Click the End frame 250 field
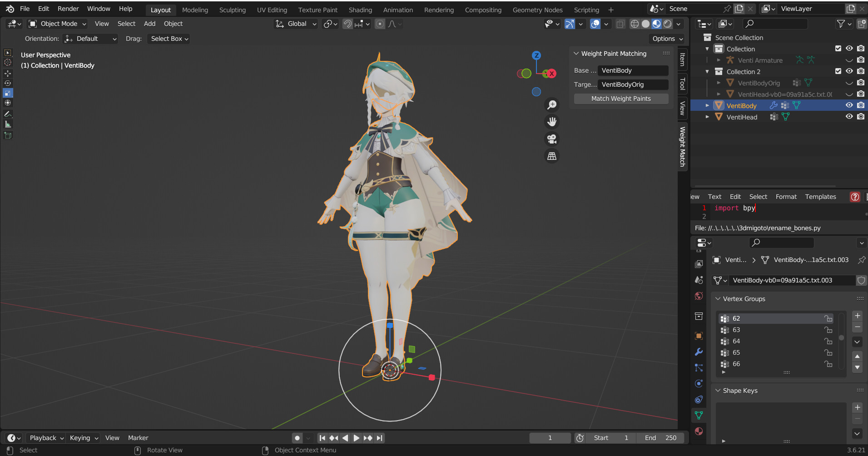The height and width of the screenshot is (456, 868). (661, 438)
